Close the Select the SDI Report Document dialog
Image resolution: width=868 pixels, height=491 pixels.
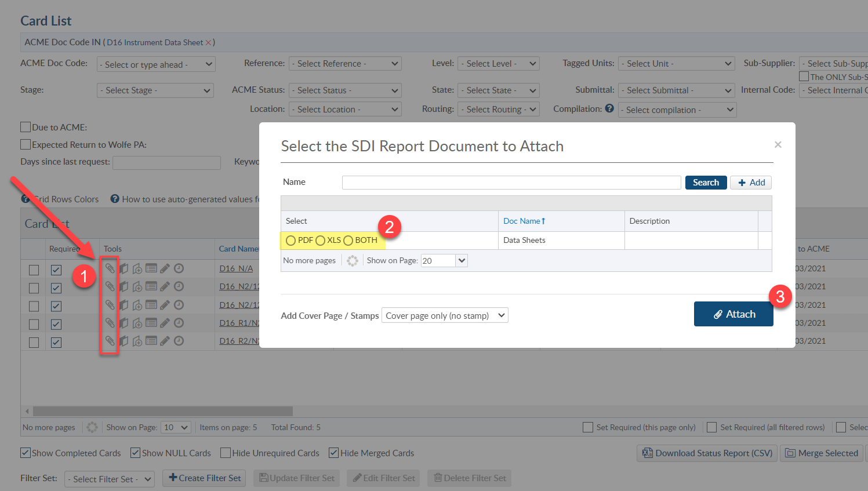pos(778,144)
